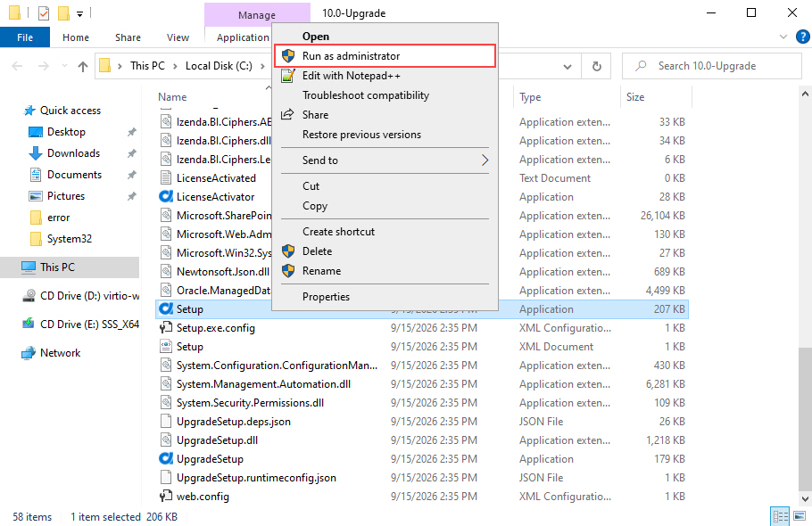Select the LicenseActivated text document
This screenshot has height=526, width=812.
coord(216,178)
